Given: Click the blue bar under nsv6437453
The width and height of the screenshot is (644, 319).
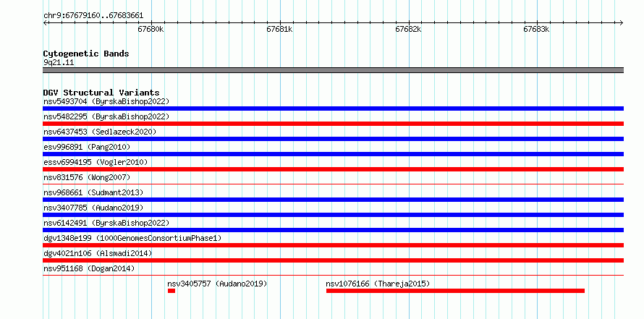Looking at the screenshot, I should (x=333, y=139).
